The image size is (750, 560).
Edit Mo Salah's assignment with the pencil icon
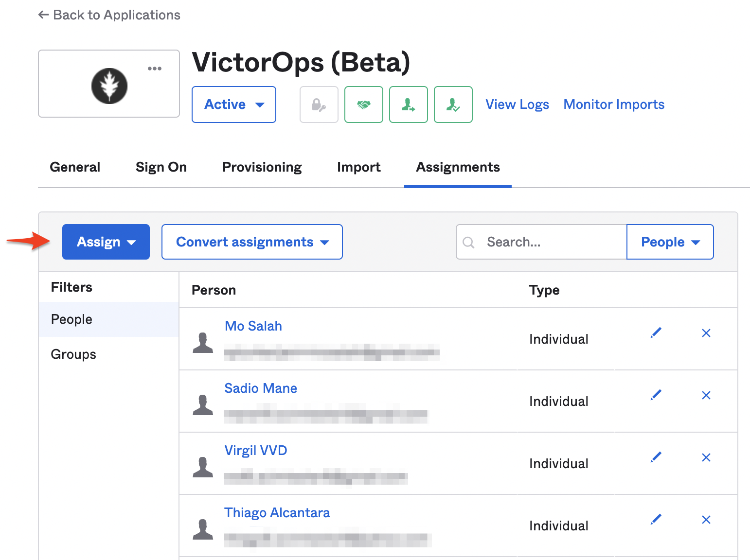tap(656, 332)
